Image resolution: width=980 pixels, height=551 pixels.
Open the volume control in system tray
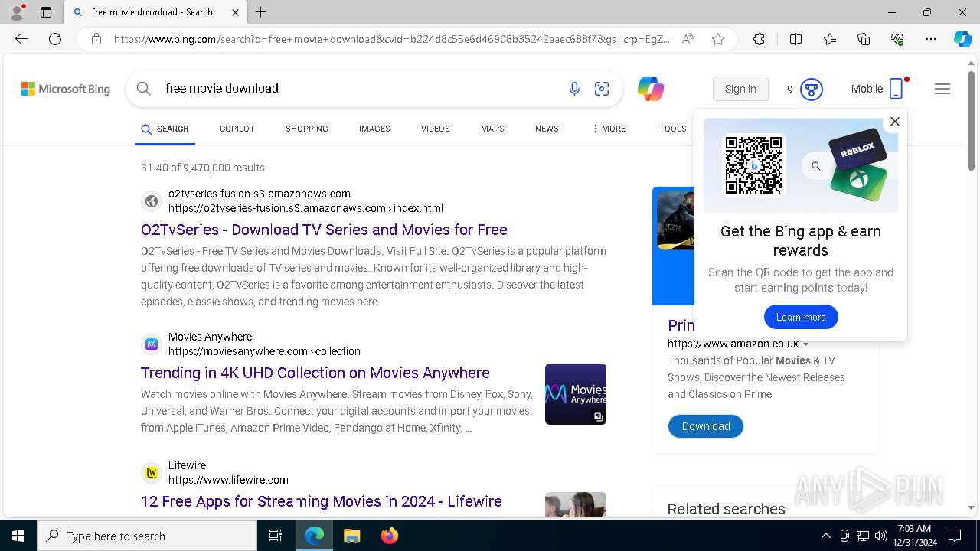pos(881,536)
